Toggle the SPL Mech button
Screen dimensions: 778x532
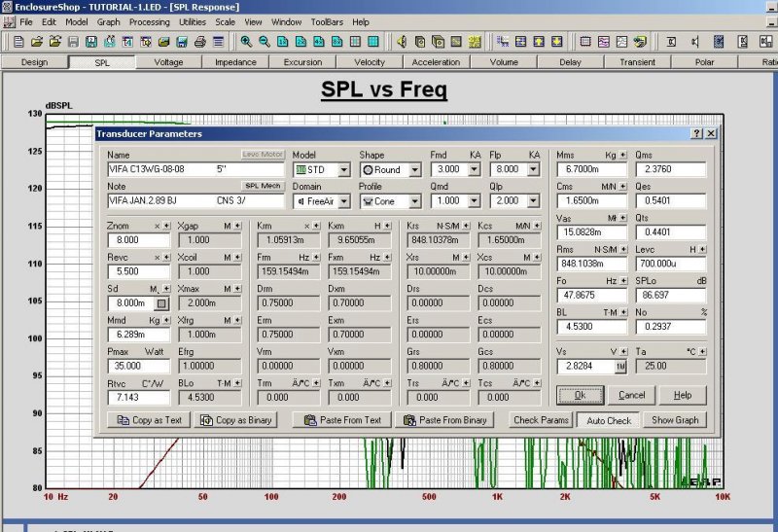(263, 186)
